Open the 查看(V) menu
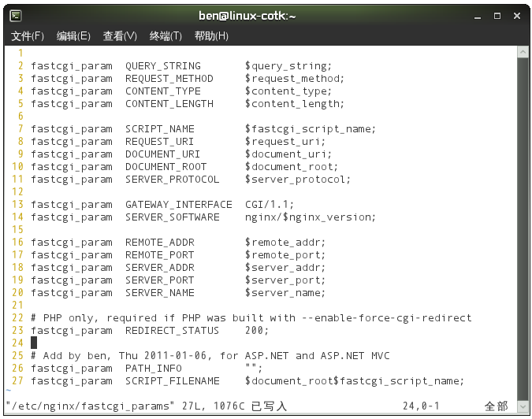The height and width of the screenshot is (419, 532). coord(120,36)
